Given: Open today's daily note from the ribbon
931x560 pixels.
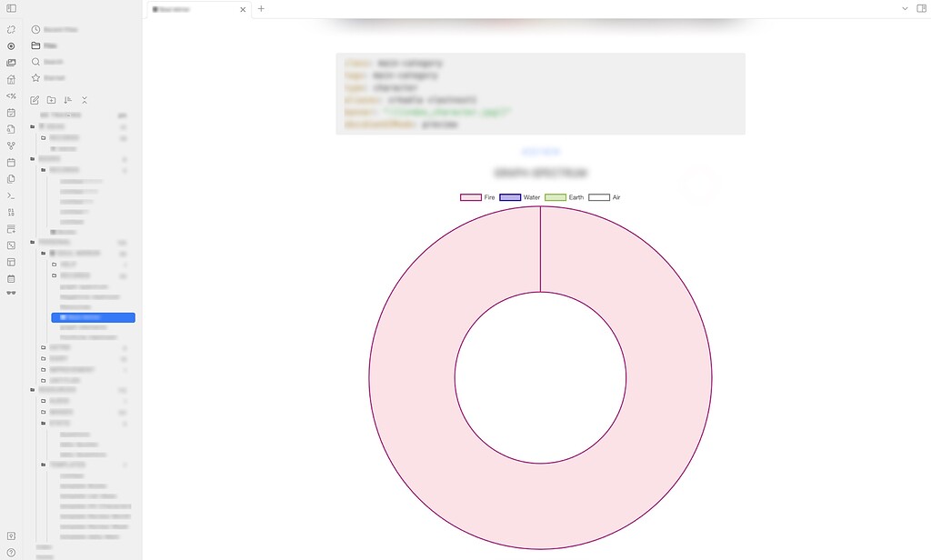Looking at the screenshot, I should click(x=12, y=113).
